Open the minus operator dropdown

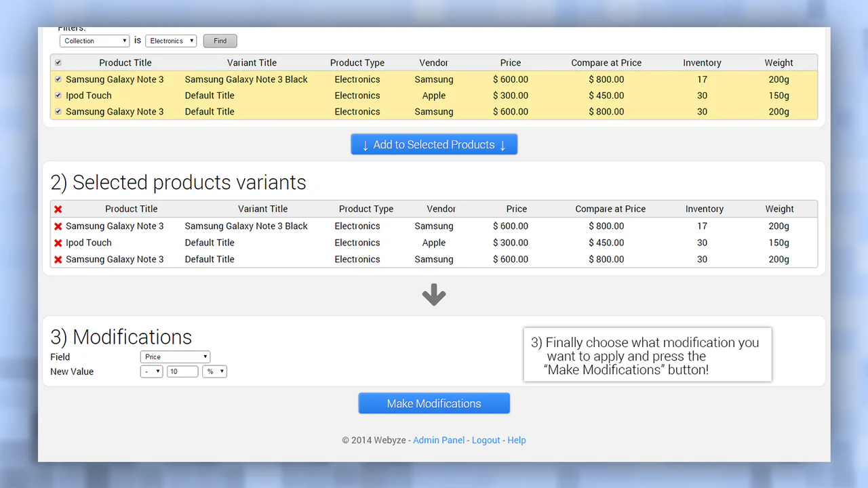click(151, 371)
